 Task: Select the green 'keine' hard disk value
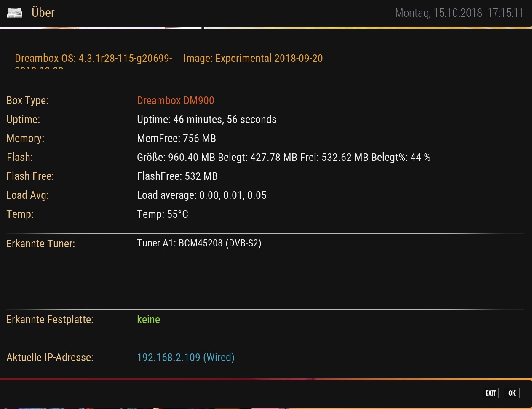148,320
